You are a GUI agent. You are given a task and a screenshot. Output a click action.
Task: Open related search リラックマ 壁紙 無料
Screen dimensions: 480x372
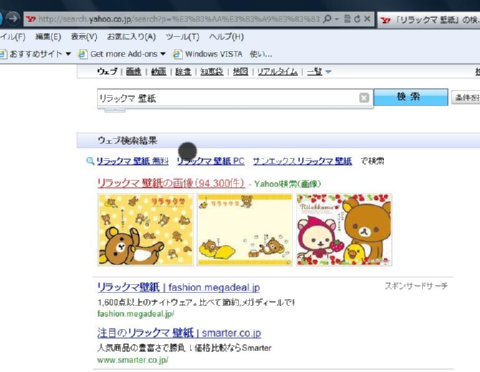click(132, 161)
